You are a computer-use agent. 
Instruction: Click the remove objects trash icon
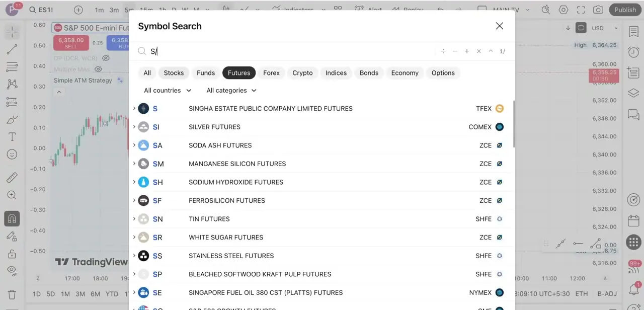tap(12, 294)
